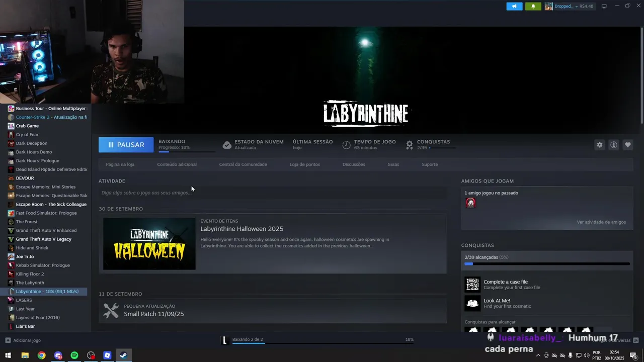Click the achievements progress bar
This screenshot has height=362, width=644.
tap(547, 263)
